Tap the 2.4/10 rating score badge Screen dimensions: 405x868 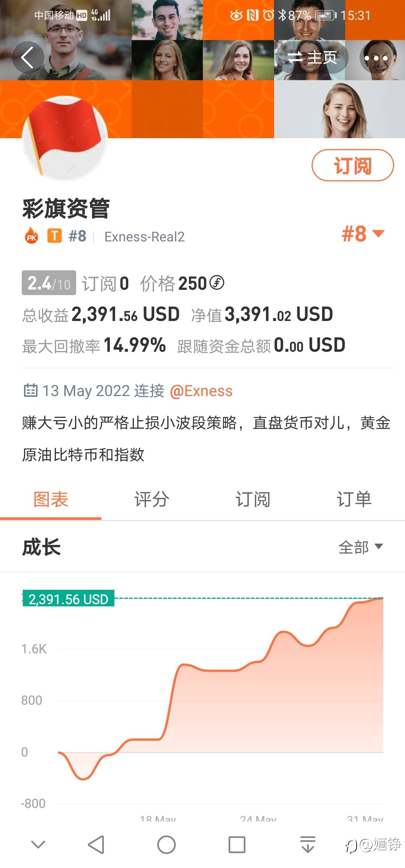click(x=49, y=283)
